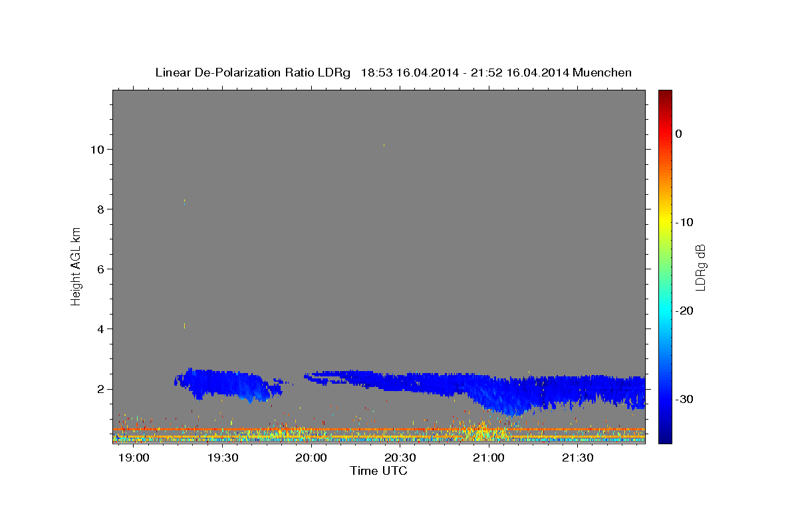Click the orange echo band near the ground
798x532 pixels.
click(379, 430)
